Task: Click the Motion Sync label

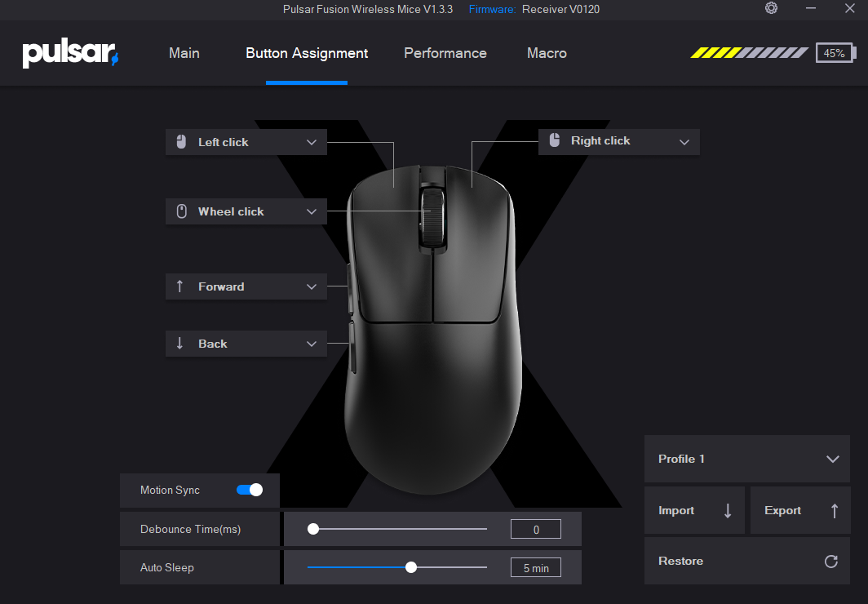Action: point(170,490)
